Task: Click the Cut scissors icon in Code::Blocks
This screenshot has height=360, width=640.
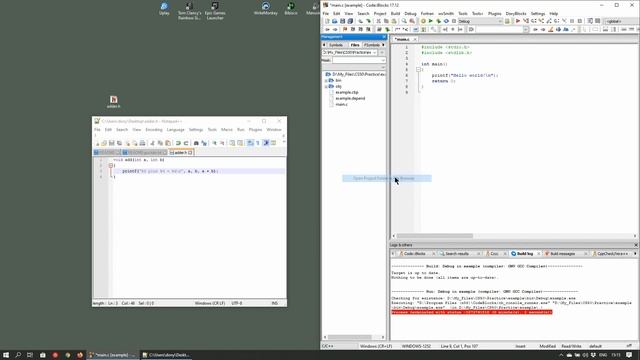Action: coord(379,21)
